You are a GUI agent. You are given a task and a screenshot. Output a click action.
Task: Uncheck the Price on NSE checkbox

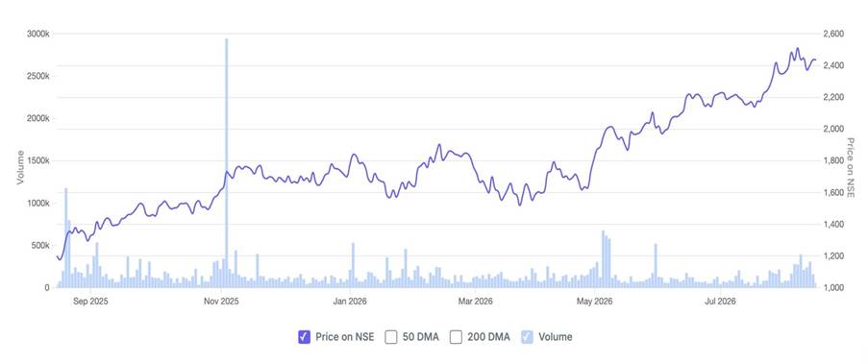point(304,336)
